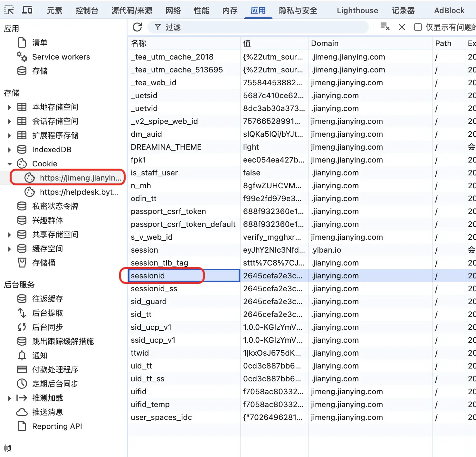The width and height of the screenshot is (476, 457).
Task: Open the 控制台 console tab
Action: pyautogui.click(x=87, y=11)
